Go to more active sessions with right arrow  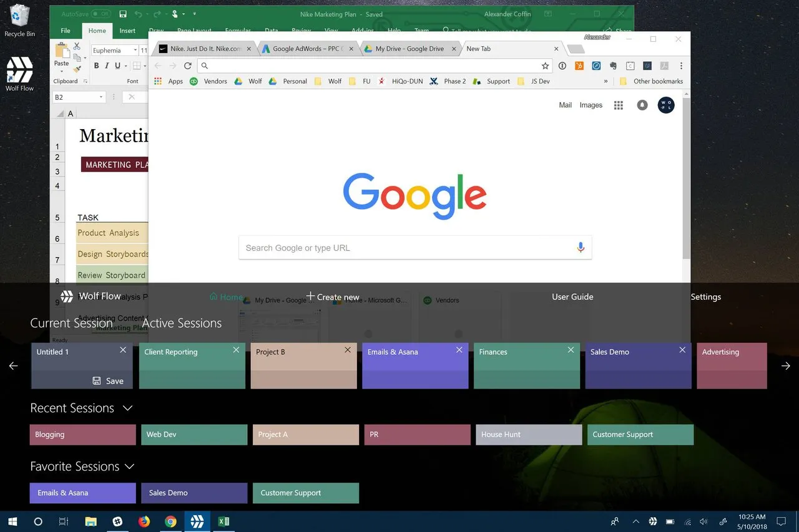point(786,366)
